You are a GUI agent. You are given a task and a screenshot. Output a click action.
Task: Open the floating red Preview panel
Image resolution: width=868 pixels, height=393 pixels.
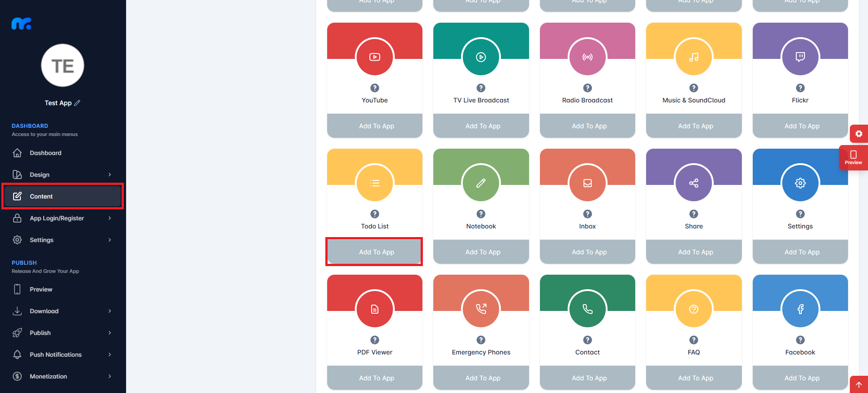point(853,157)
